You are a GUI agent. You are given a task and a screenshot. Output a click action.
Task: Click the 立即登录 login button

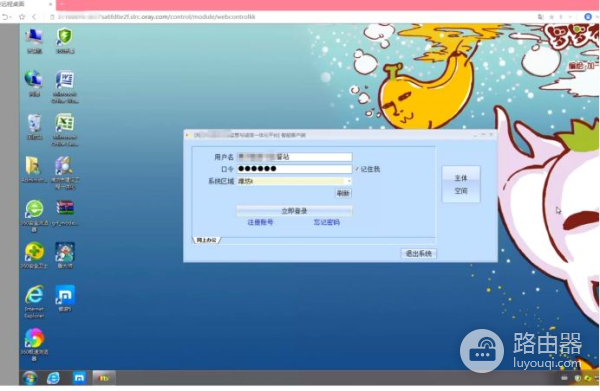[294, 211]
